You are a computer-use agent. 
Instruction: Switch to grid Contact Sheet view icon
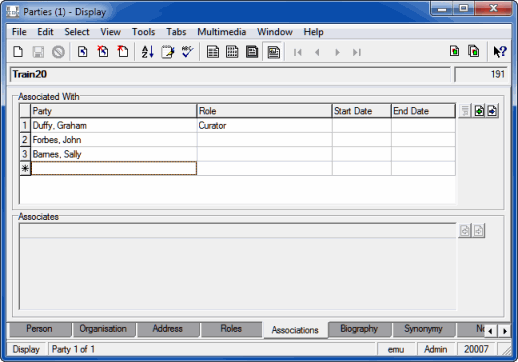coord(232,52)
